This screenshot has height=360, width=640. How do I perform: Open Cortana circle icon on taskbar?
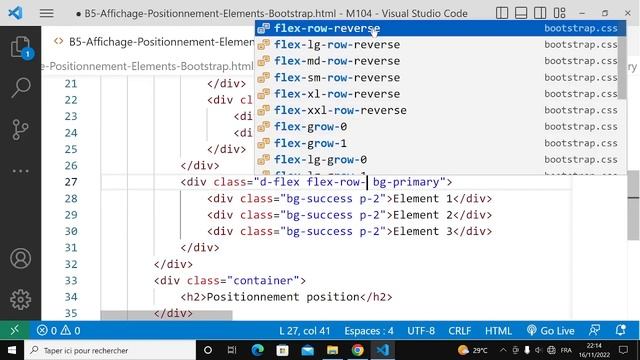(x=208, y=350)
